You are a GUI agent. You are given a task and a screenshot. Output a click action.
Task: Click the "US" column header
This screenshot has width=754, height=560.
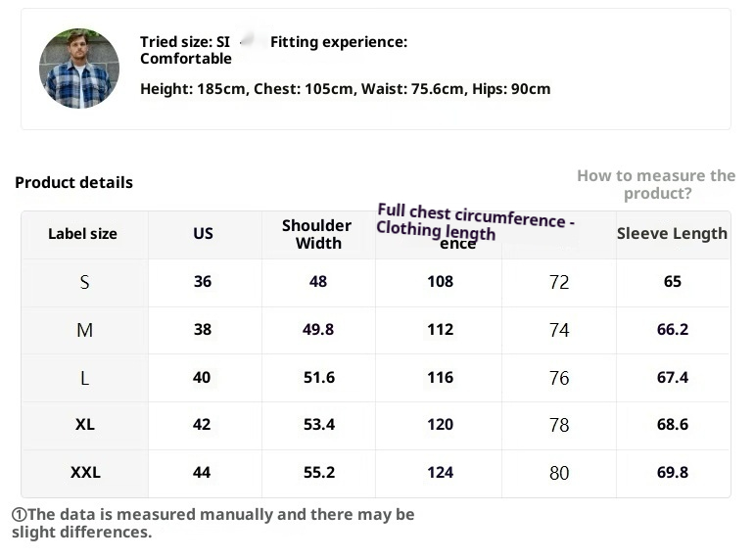(203, 234)
